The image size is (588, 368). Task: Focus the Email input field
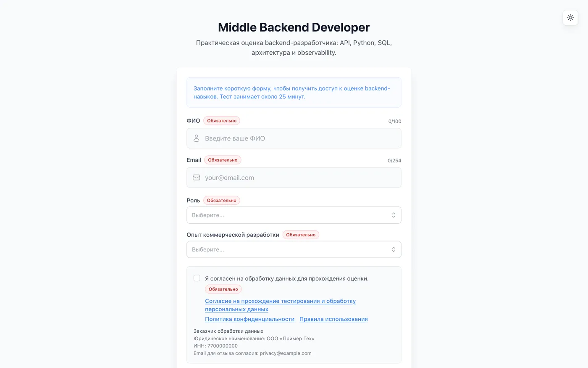pos(294,177)
